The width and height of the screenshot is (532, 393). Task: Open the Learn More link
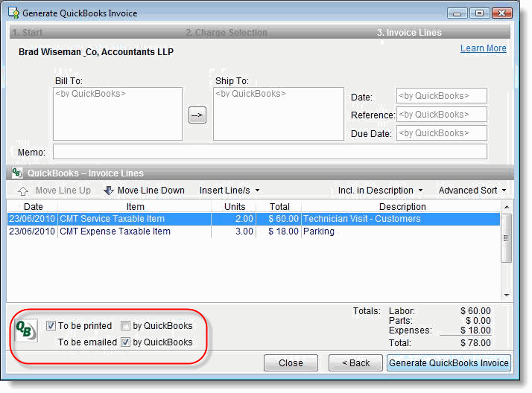pyautogui.click(x=483, y=48)
